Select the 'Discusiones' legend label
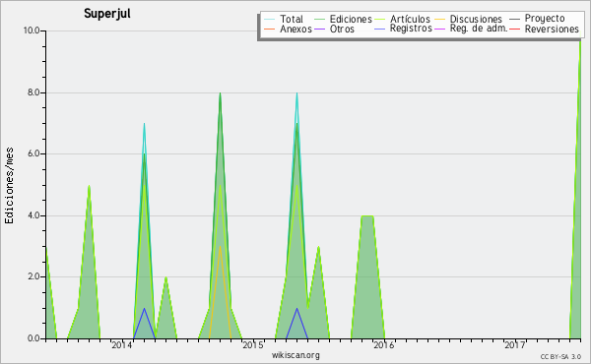The image size is (591, 364). [476, 19]
